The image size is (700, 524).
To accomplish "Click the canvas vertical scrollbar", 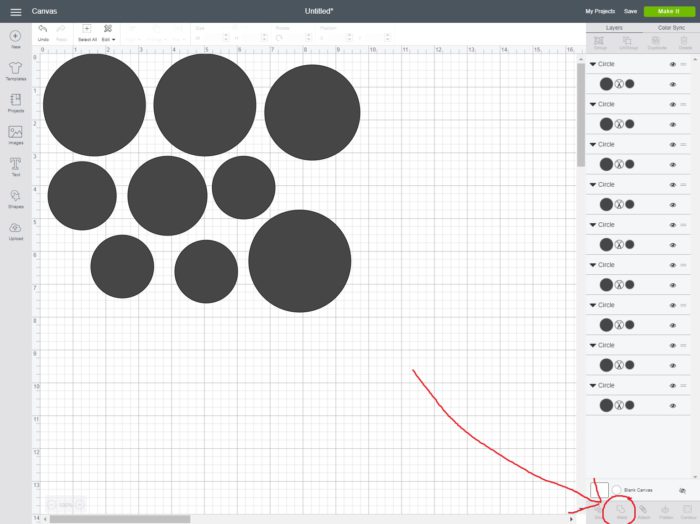I will tap(581, 115).
